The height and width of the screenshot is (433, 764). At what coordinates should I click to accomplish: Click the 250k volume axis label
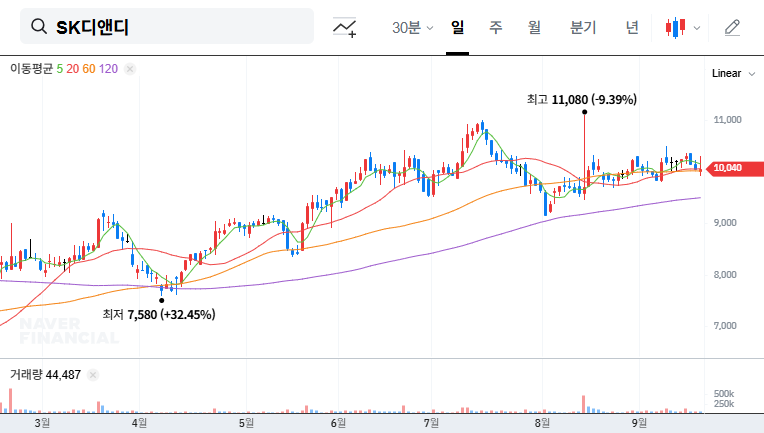[x=724, y=404]
